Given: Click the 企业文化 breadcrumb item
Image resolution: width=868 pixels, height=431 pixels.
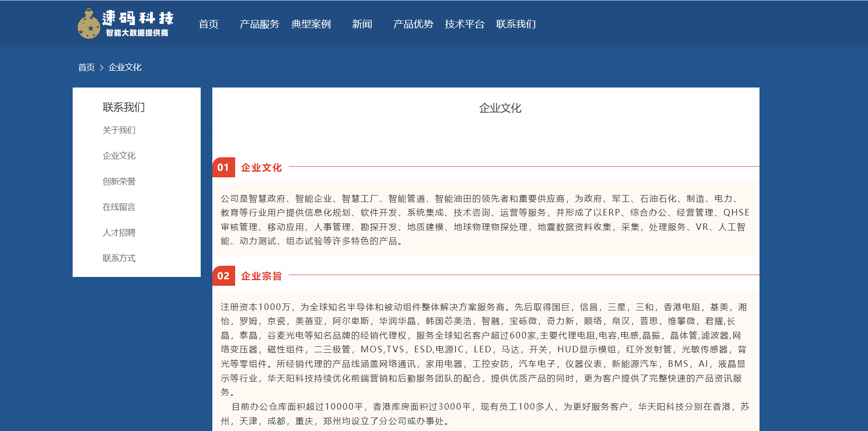Looking at the screenshot, I should 125,67.
